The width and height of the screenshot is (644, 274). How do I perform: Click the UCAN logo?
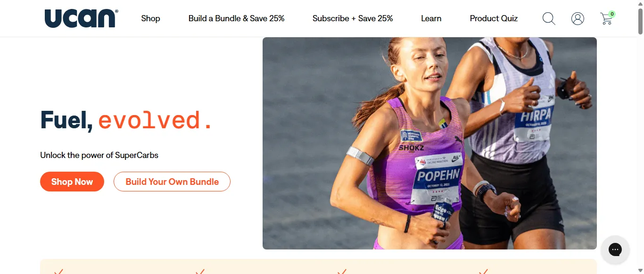[81, 18]
